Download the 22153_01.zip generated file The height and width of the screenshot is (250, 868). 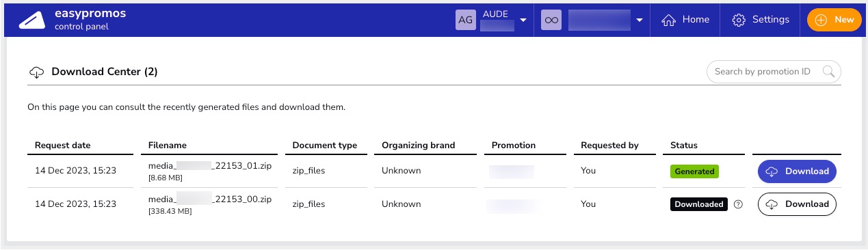797,171
